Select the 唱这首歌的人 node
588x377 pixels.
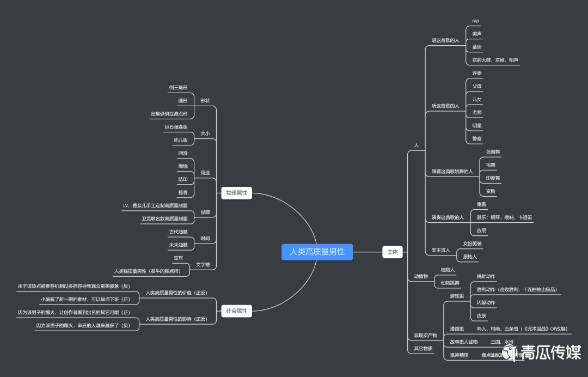(x=445, y=40)
